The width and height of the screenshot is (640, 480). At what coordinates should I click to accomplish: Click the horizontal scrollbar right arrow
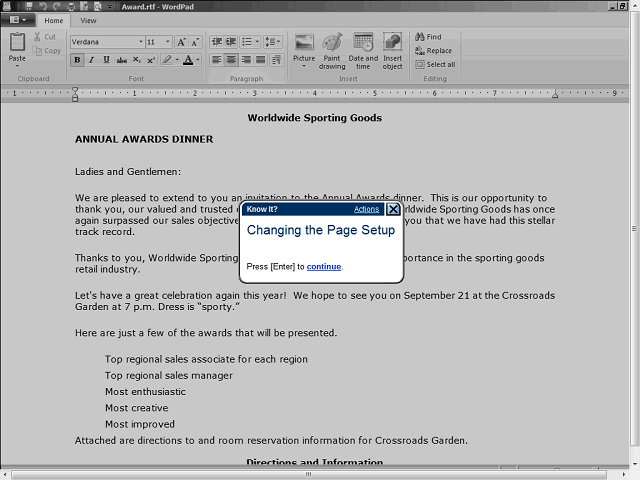point(624,474)
